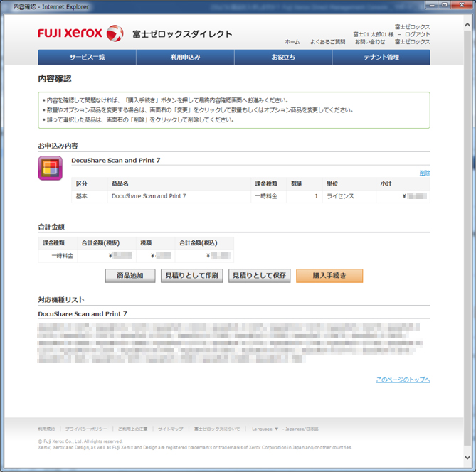Open the サイトマップ footer link
The image size is (476, 472).
171,429
